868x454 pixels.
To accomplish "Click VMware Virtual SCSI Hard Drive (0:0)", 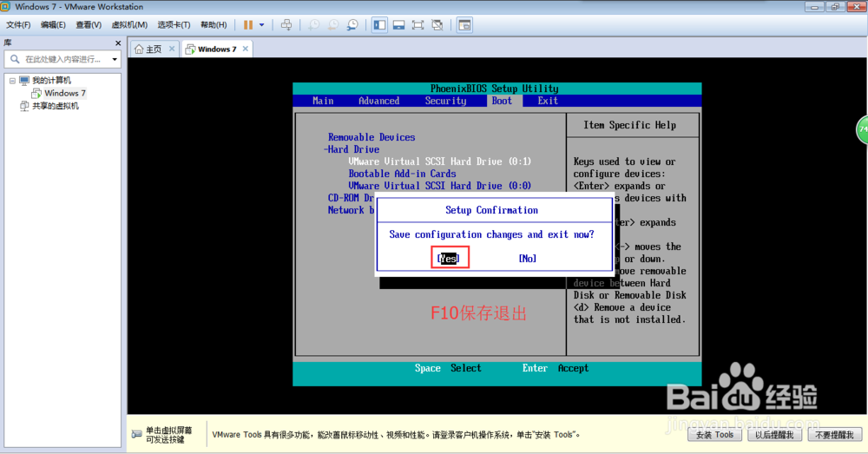I will [439, 186].
